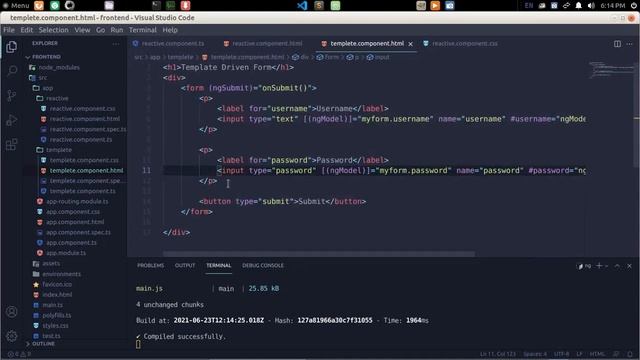Click the Ln 11 cursor position status item
Screen dimensions: 640x360
tap(498, 354)
